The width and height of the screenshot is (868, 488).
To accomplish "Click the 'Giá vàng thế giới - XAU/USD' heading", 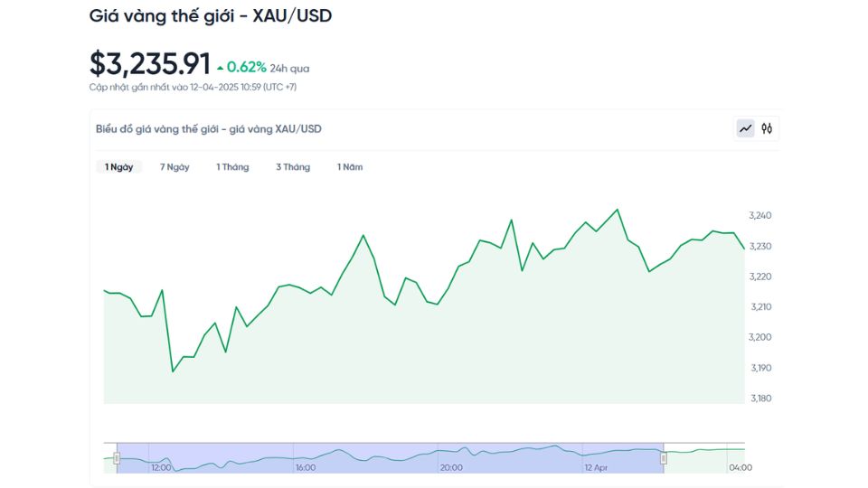I will coord(211,16).
